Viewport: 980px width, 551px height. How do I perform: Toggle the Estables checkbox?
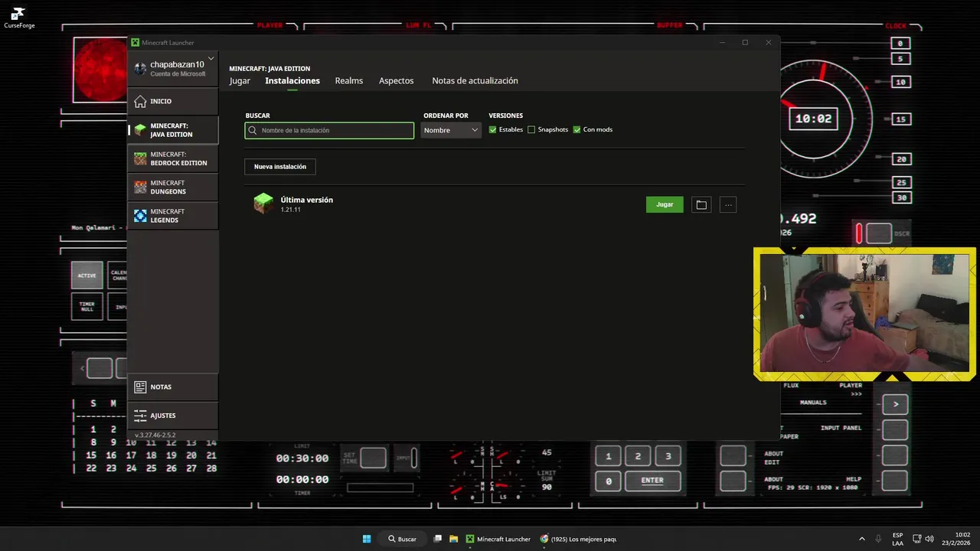493,129
